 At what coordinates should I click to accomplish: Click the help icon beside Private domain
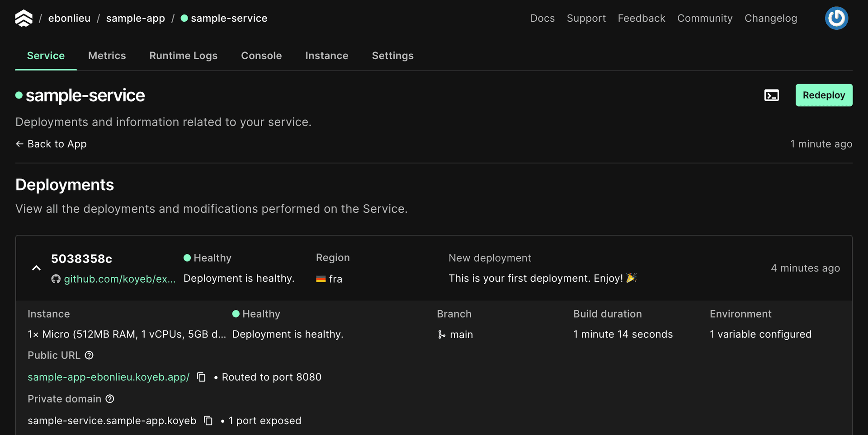coord(110,399)
